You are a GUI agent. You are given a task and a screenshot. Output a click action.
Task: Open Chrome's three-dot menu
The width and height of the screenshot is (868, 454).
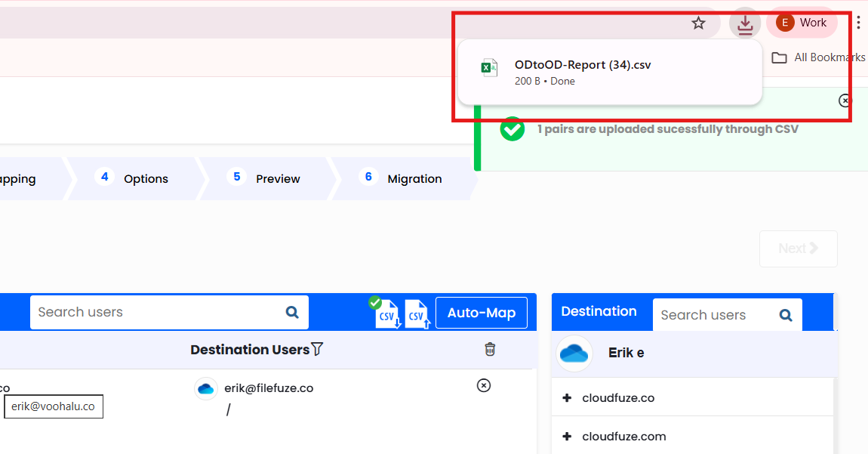pyautogui.click(x=858, y=23)
